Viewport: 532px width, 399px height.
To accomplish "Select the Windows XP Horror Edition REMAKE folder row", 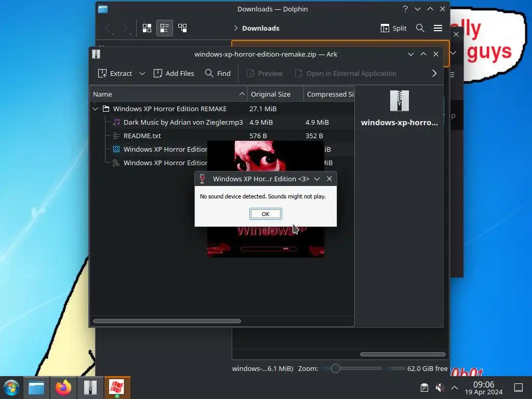I will click(222, 109).
